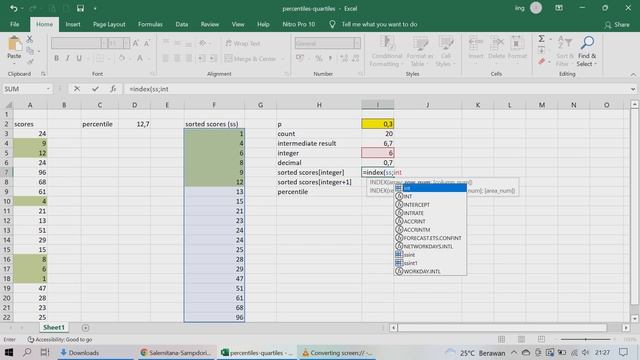Screen dimensions: 640x360
Task: Collapse the ribbon with the up chevron
Action: pyautogui.click(x=633, y=75)
